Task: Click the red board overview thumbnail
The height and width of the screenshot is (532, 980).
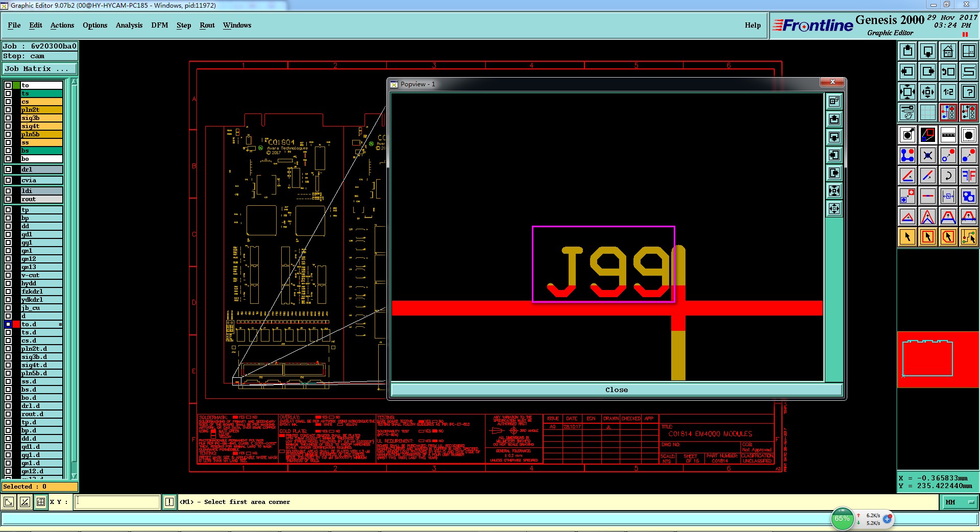Action: pyautogui.click(x=938, y=359)
